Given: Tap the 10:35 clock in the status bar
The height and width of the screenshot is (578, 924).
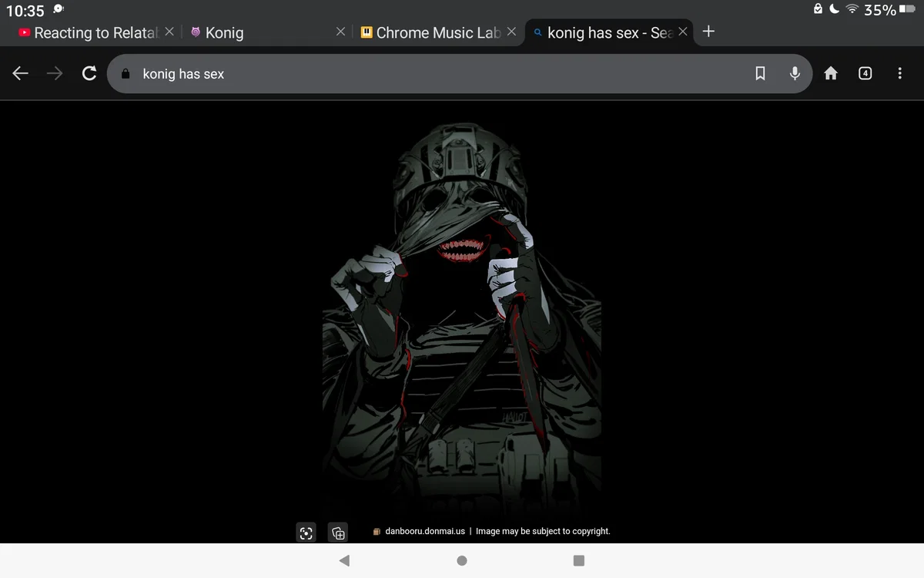Looking at the screenshot, I should pyautogui.click(x=25, y=11).
